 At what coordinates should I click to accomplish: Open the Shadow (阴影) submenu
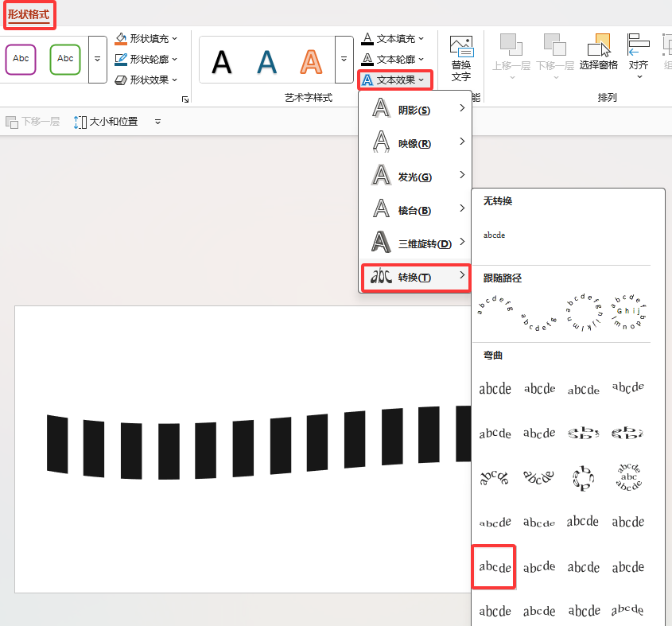click(415, 110)
